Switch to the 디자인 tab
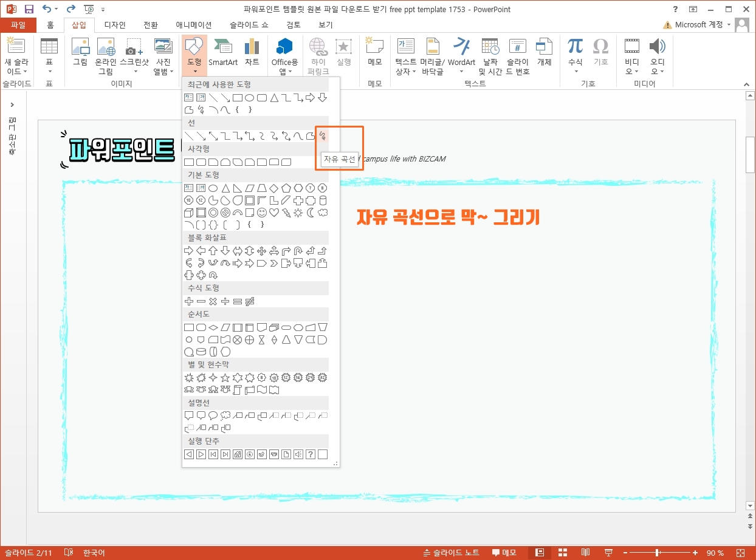 115,25
